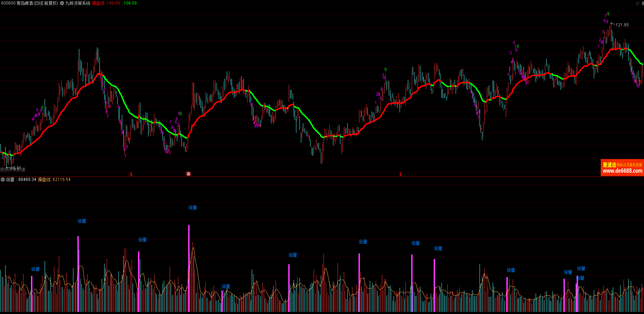Click the 倍量 : 68460.34 value
Viewport: 644px width, 314px height.
pyautogui.click(x=21, y=179)
